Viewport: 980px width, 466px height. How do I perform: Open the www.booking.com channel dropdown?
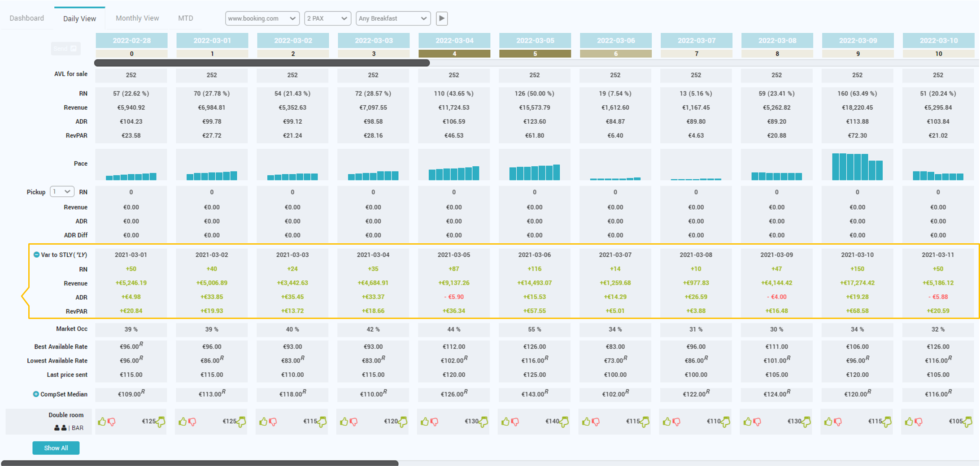coord(262,18)
